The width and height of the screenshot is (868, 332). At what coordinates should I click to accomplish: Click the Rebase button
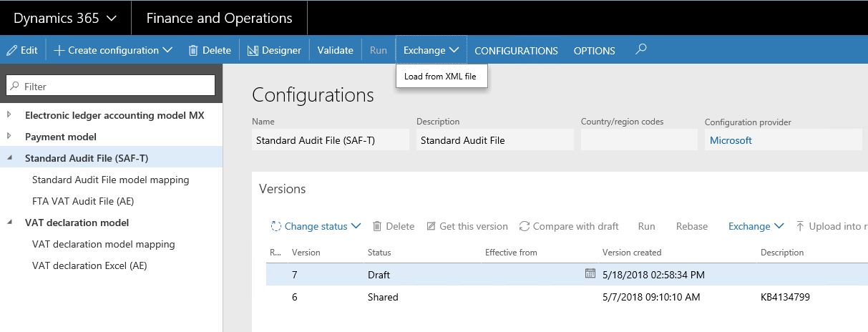(692, 226)
